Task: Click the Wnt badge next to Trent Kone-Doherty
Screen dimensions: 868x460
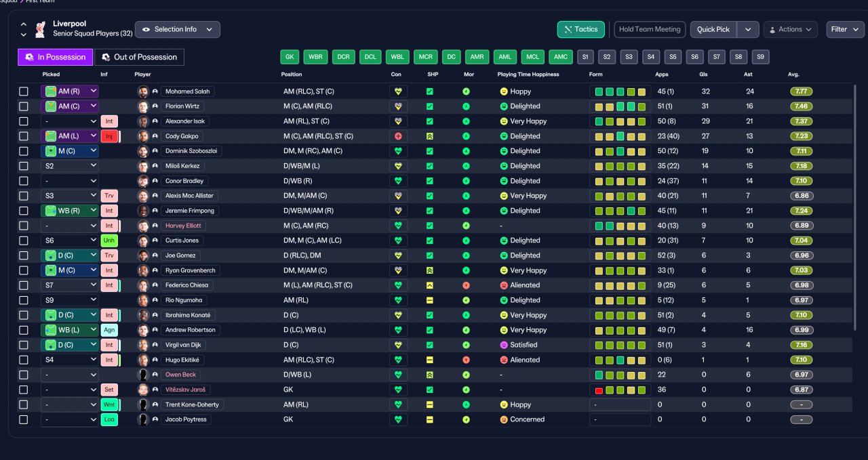Action: (x=109, y=404)
